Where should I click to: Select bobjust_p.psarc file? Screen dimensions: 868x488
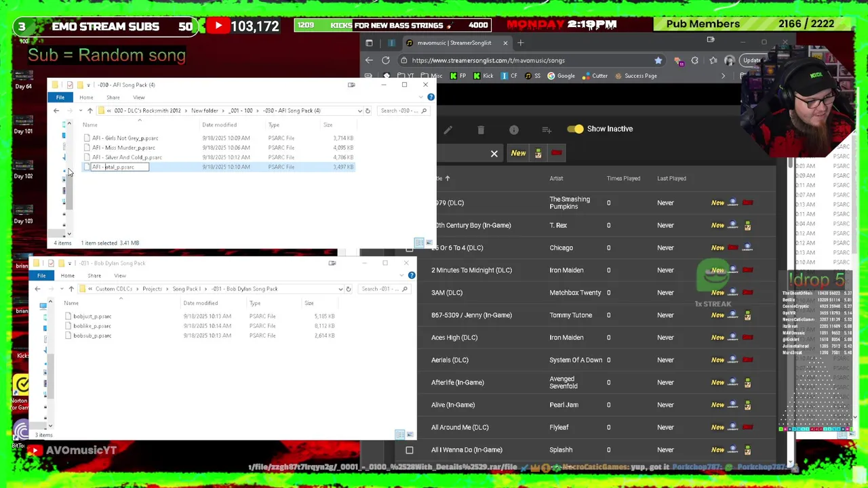pyautogui.click(x=92, y=317)
